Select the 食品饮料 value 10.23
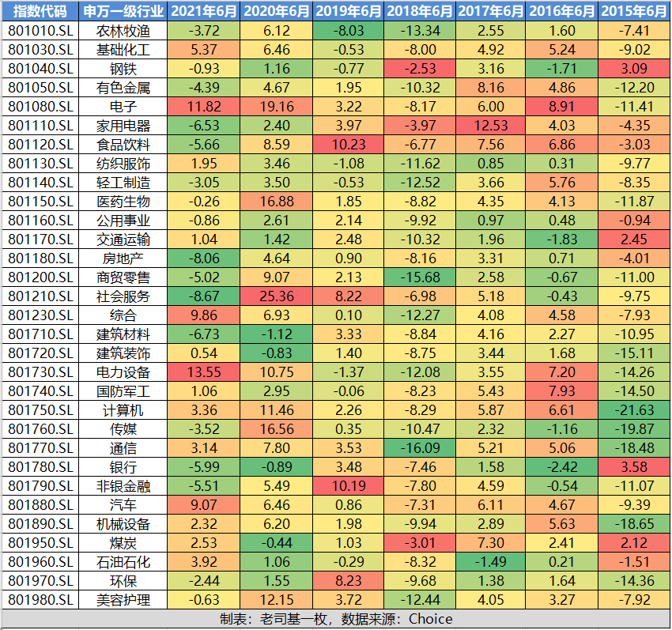672x630 pixels. click(x=349, y=145)
